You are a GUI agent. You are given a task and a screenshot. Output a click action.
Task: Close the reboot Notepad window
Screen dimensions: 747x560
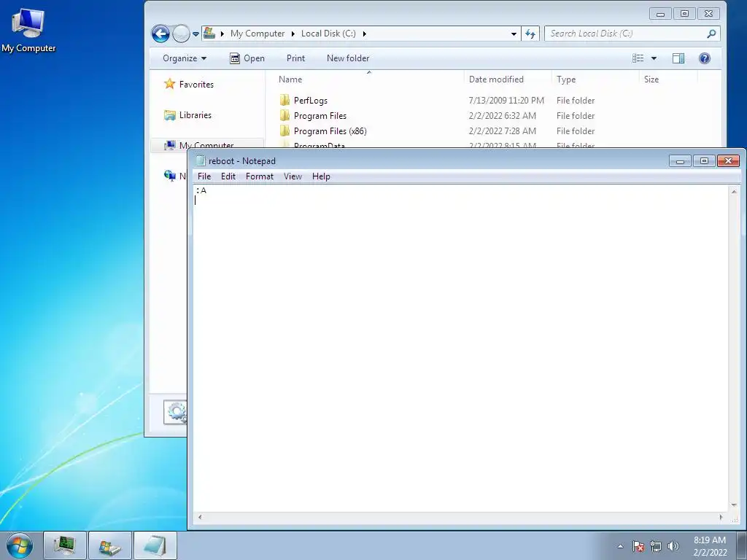point(729,161)
